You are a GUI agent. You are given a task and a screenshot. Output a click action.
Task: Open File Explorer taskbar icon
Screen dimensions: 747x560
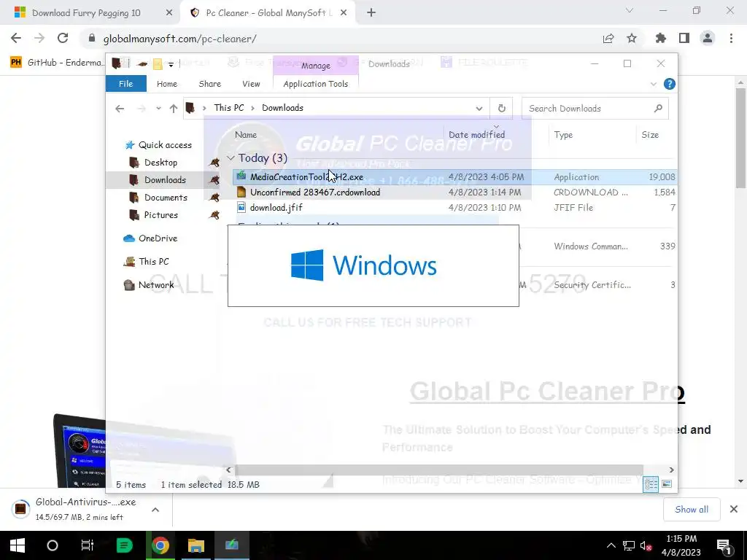click(x=196, y=545)
